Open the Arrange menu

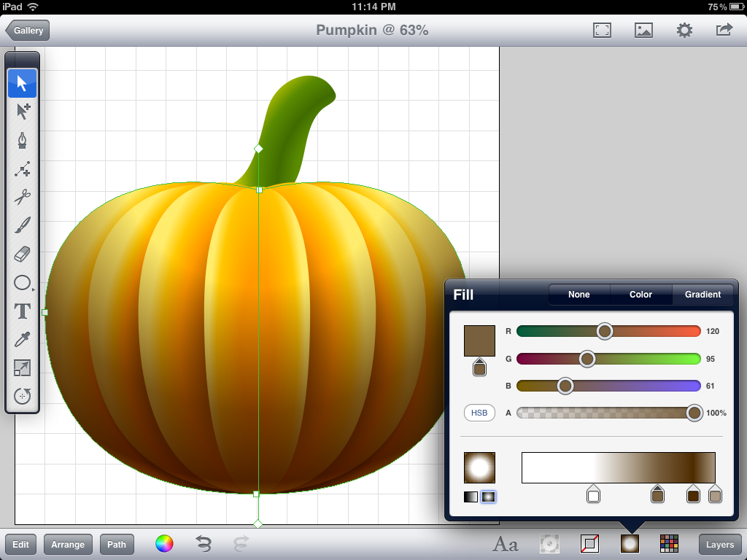pos(68,544)
